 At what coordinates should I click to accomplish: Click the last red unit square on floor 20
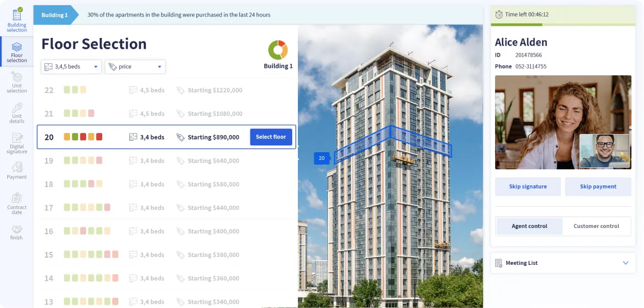(x=99, y=137)
